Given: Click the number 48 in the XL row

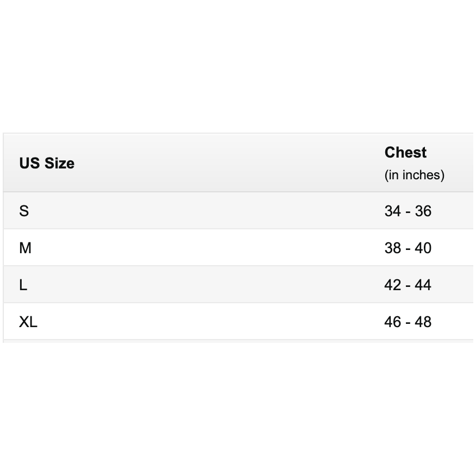Looking at the screenshot, I should (x=423, y=322).
